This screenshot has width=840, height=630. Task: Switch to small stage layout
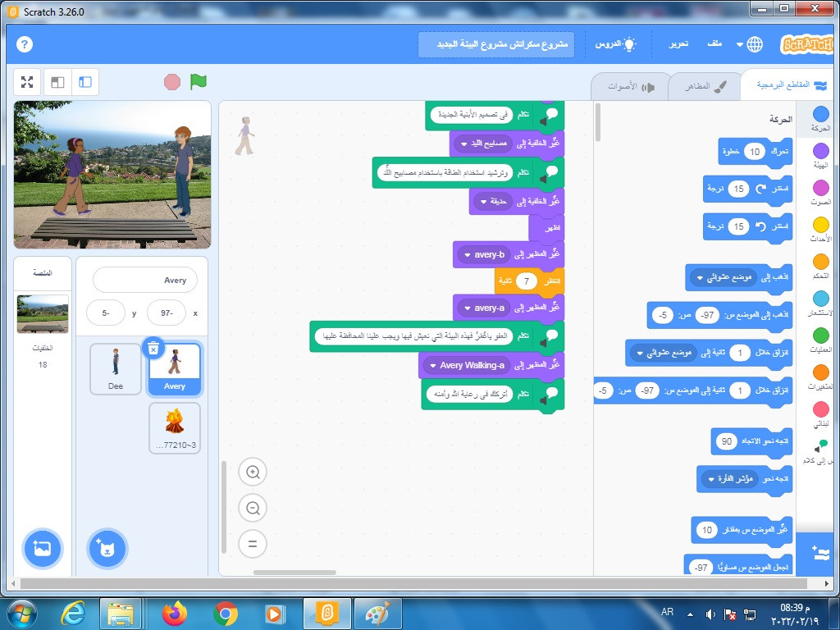pyautogui.click(x=57, y=82)
